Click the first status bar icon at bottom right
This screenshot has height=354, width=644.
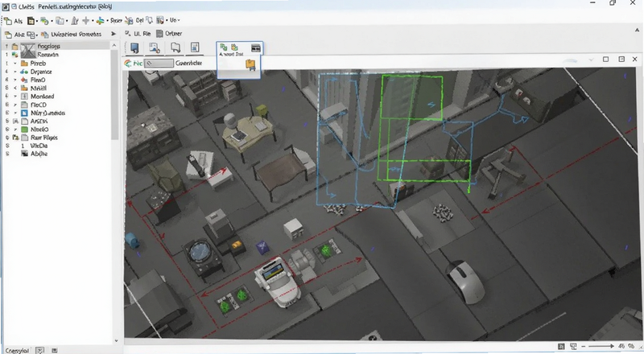[x=561, y=347]
